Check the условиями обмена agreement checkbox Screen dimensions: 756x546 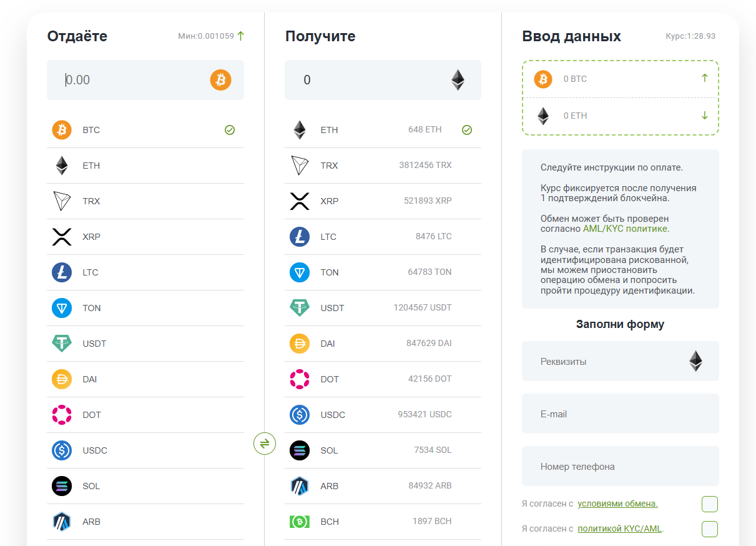coord(710,504)
